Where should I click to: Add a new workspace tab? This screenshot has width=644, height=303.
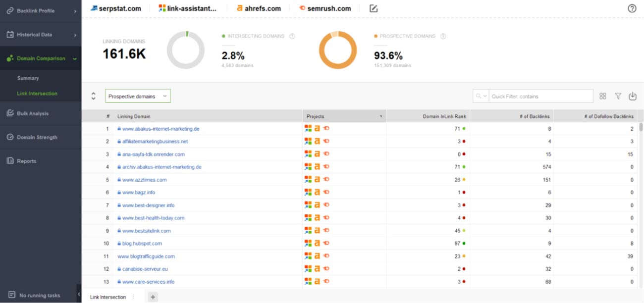tap(153, 297)
